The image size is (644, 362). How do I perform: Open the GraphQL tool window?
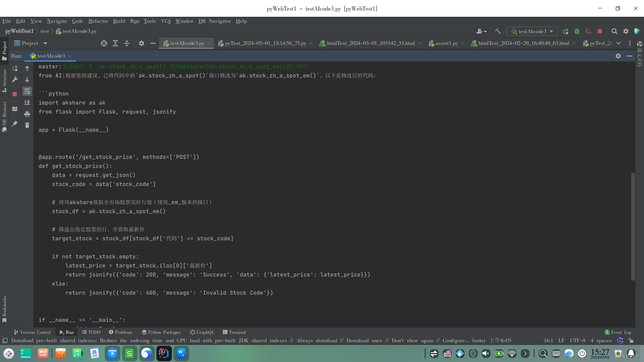[x=202, y=332]
